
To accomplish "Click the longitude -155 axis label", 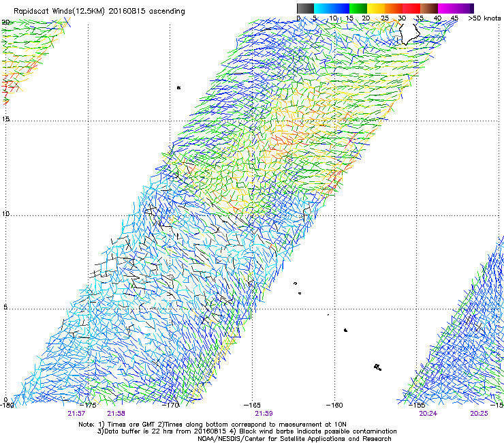I will pyautogui.click(x=417, y=405).
